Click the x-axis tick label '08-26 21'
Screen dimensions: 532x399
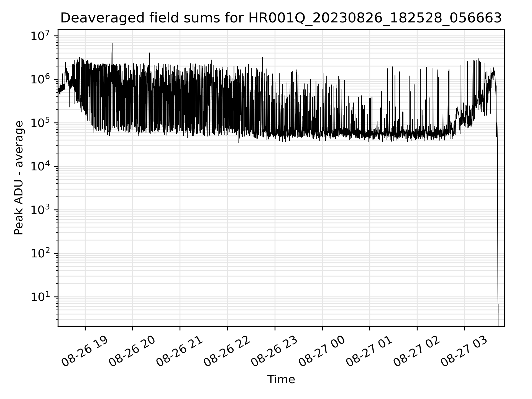point(180,352)
